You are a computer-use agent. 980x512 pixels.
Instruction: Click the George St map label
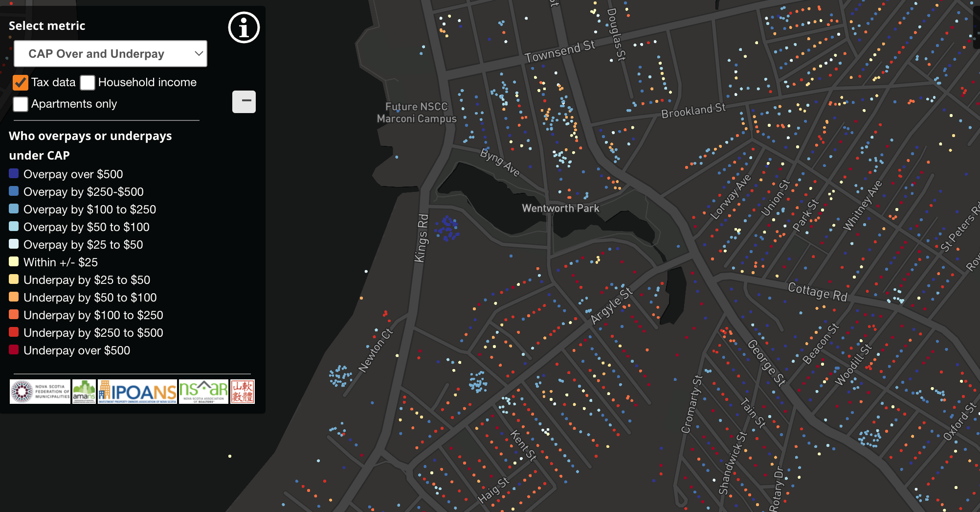766,363
